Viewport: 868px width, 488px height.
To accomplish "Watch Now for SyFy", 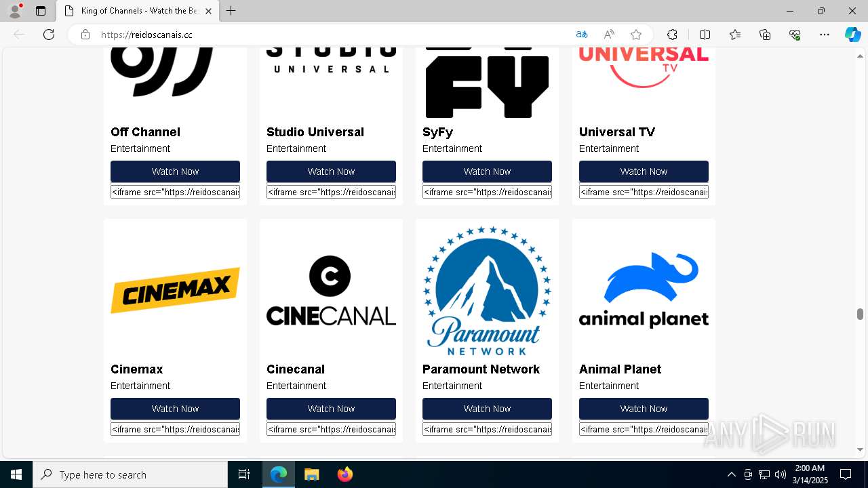I will (487, 171).
